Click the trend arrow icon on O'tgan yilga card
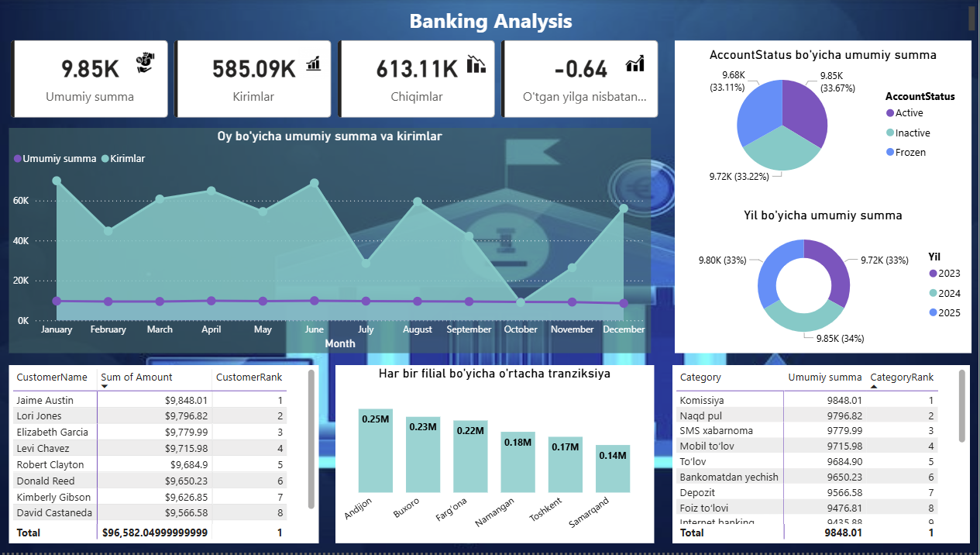 636,64
